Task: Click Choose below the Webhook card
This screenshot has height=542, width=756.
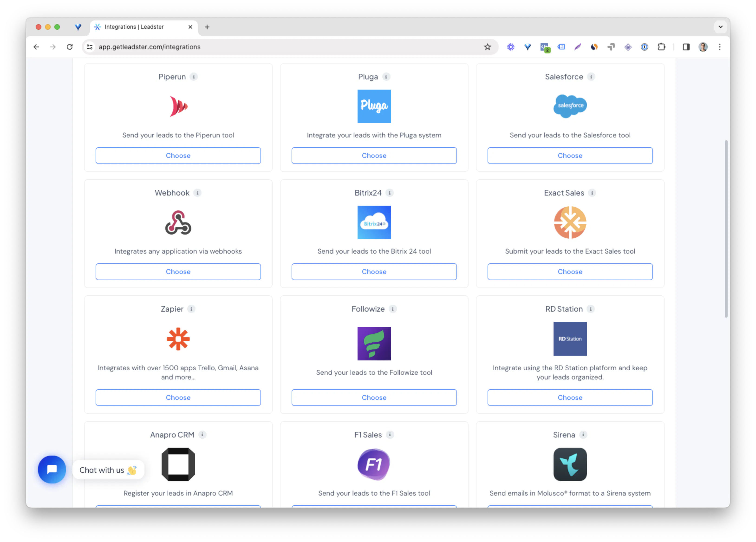Action: [x=178, y=272]
